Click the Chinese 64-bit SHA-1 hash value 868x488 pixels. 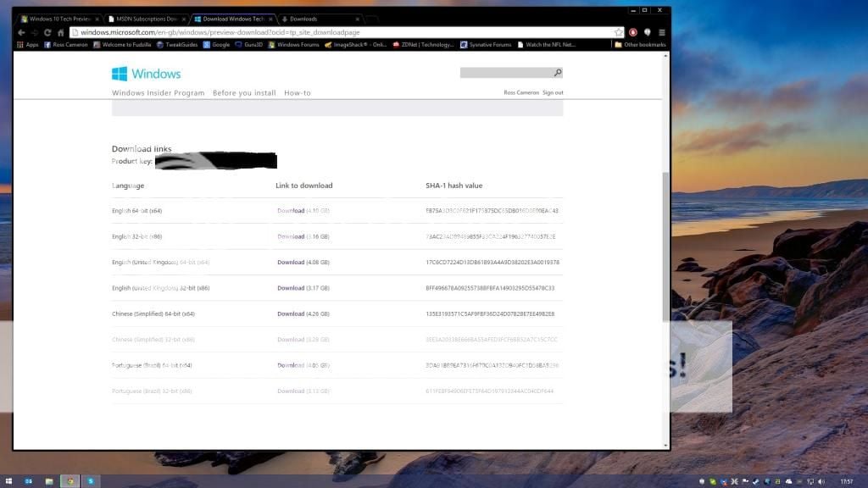(490, 313)
